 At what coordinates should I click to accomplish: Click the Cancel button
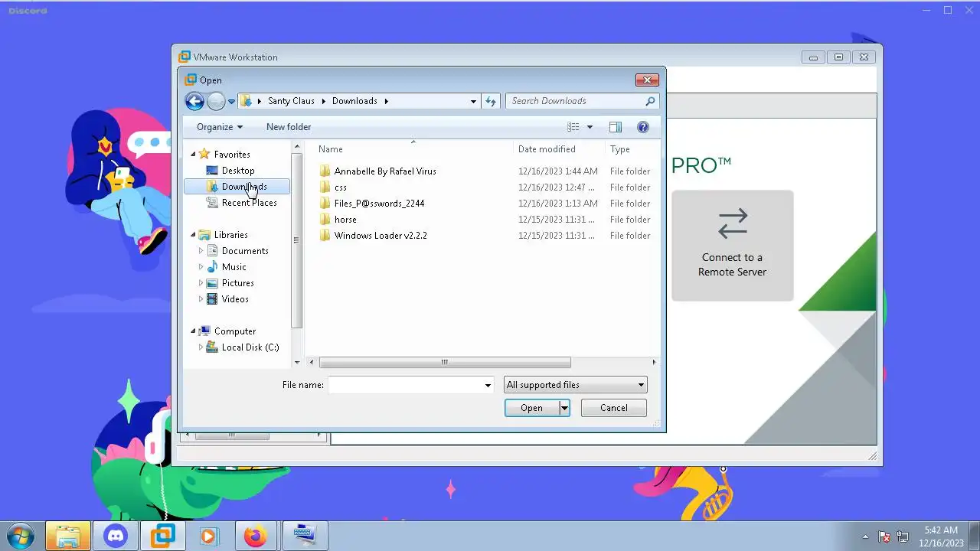(614, 408)
